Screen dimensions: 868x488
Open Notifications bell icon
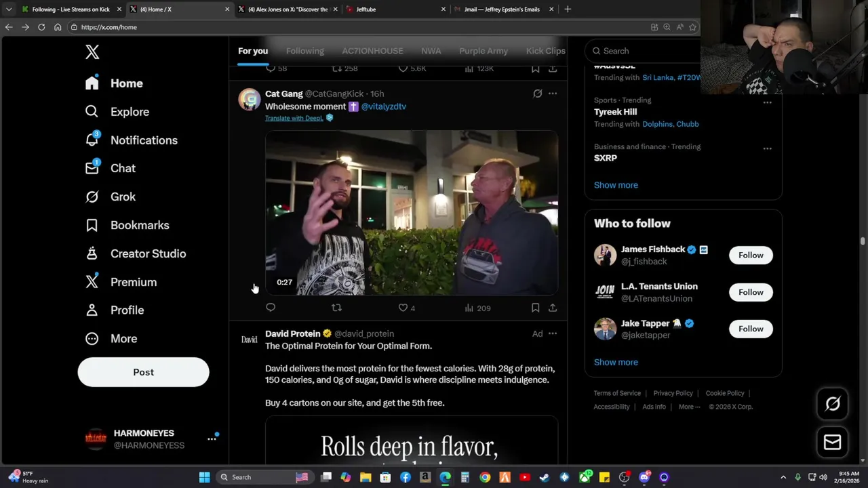(x=92, y=140)
